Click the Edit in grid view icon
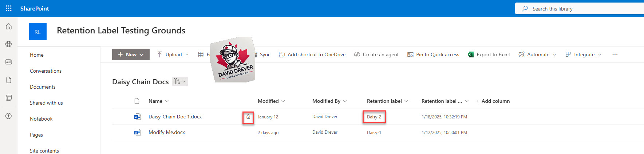644x154 pixels. coord(201,54)
